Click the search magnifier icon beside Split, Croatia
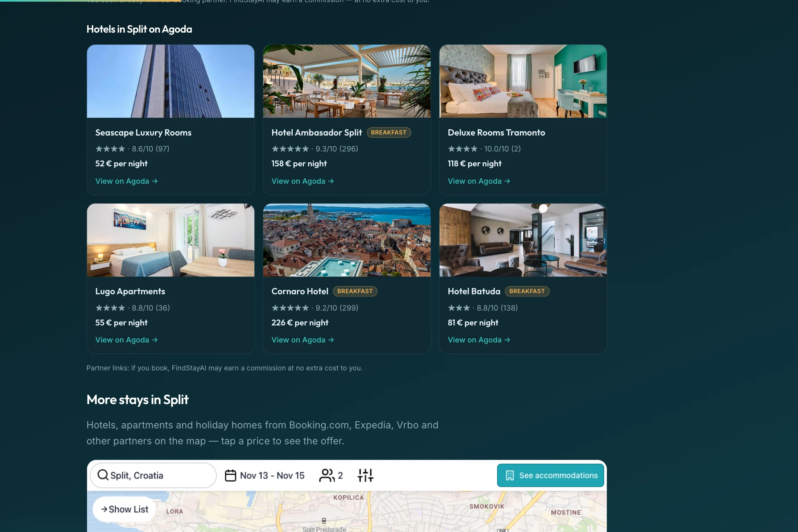This screenshot has width=798, height=532. pos(103,475)
